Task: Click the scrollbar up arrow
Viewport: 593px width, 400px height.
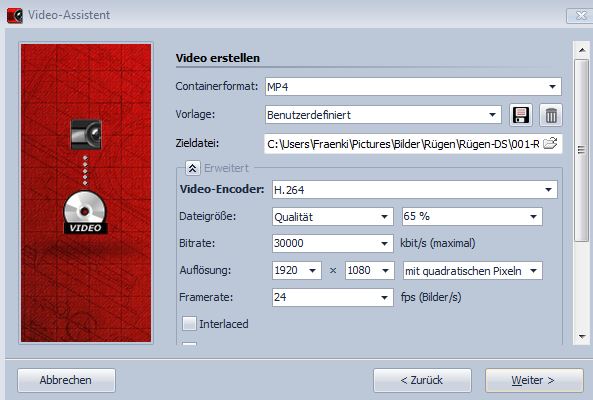Action: pyautogui.click(x=582, y=50)
